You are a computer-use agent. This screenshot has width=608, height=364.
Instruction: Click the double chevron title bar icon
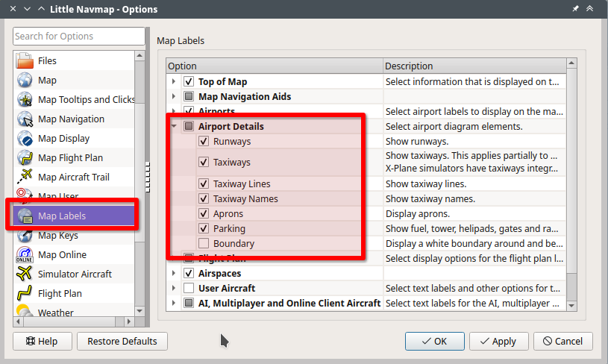coord(590,8)
